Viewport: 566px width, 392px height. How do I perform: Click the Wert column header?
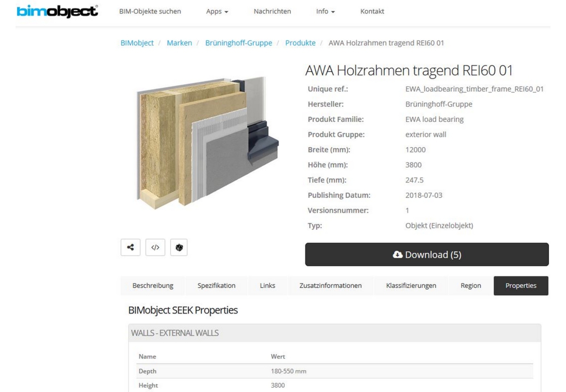pyautogui.click(x=278, y=357)
